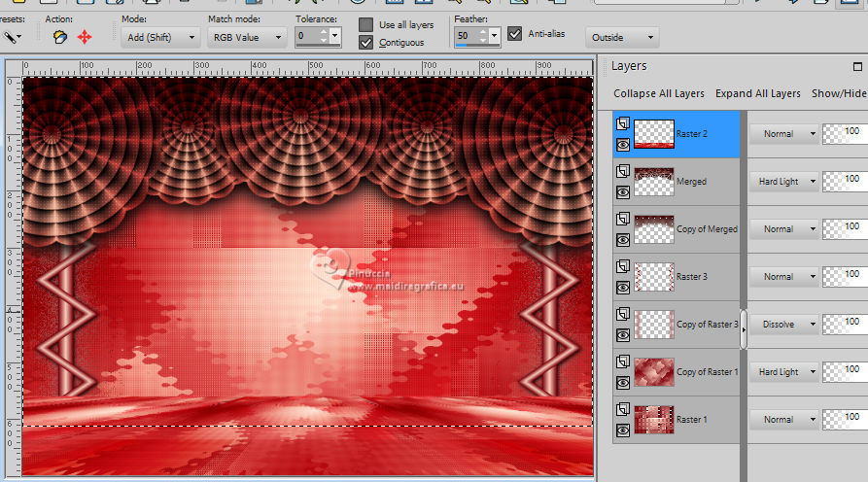This screenshot has width=868, height=482.
Task: Adjust the Raster 2 opacity slider
Action: click(846, 134)
